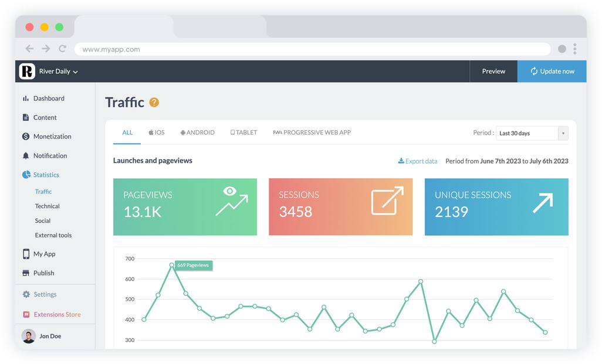Click the UNIQUE SESSIONS 2139 card

[496, 207]
